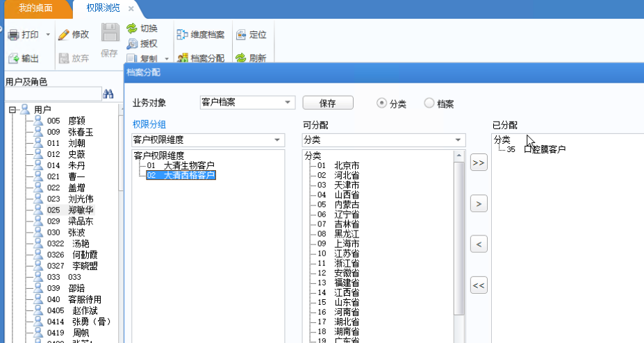The image size is (644, 343).
Task: Click the 放弃 discard icon
Action: point(64,58)
